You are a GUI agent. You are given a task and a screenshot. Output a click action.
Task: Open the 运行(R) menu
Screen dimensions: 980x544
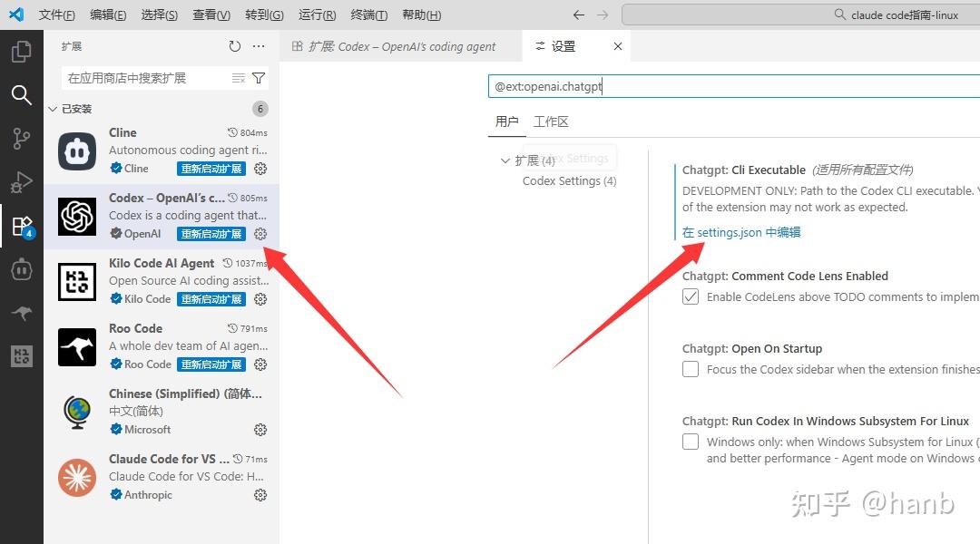coord(318,15)
